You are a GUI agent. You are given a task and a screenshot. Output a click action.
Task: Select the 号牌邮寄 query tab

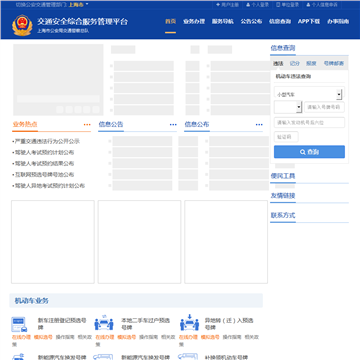pyautogui.click(x=334, y=63)
